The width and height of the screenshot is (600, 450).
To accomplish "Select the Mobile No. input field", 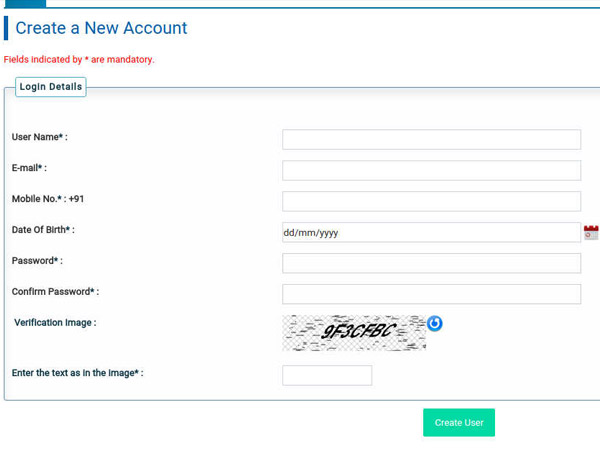I will (431, 201).
